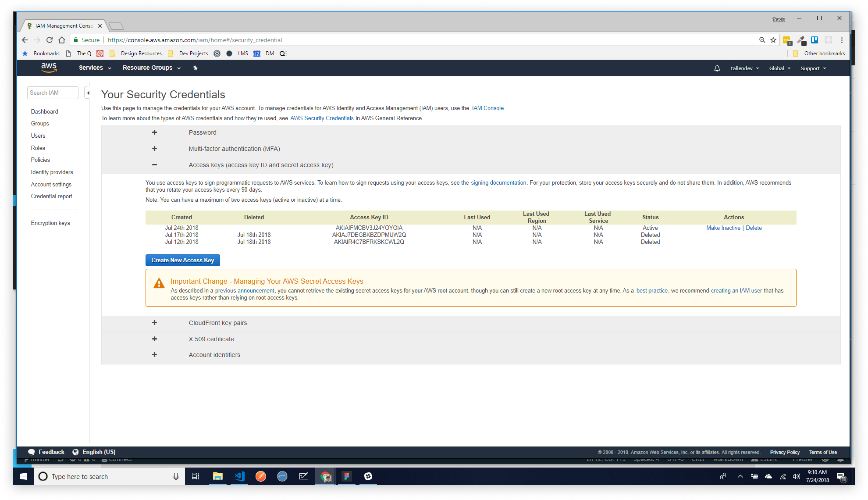868x500 pixels.
Task: Click the Make Inactive link
Action: tap(723, 228)
